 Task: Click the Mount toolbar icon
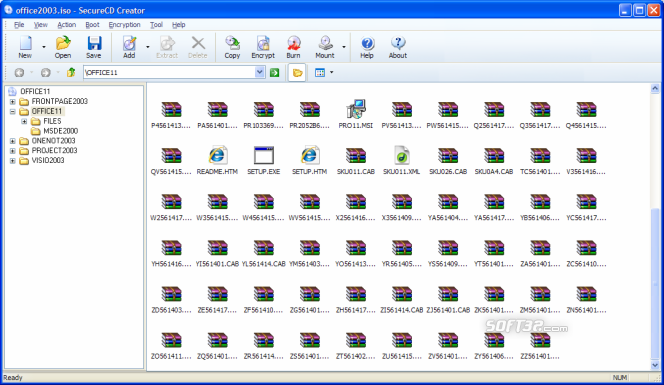click(x=325, y=47)
